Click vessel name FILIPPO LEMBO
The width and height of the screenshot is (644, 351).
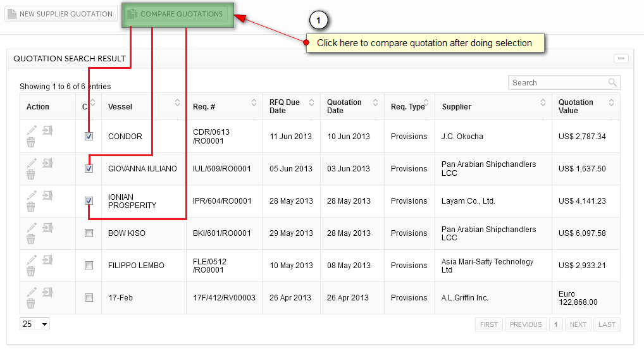tap(136, 266)
